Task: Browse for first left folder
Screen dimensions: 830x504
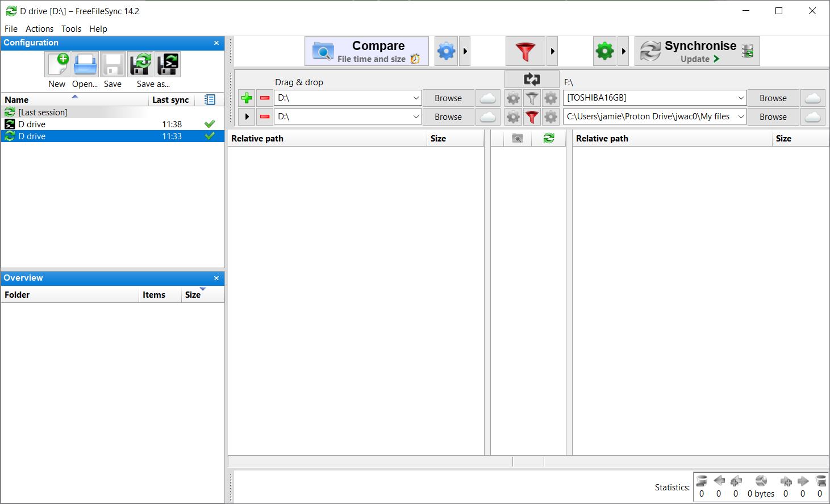Action: click(x=448, y=98)
